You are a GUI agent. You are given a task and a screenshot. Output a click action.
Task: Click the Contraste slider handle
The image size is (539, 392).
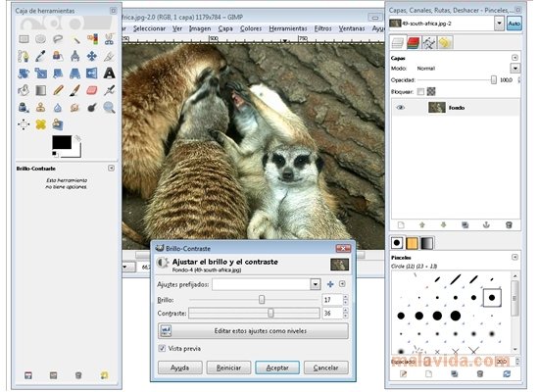coord(270,313)
